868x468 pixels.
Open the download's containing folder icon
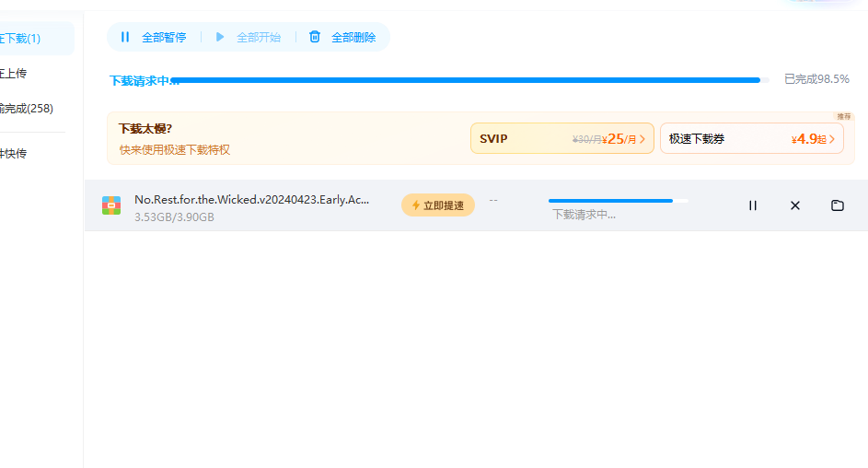tap(838, 205)
